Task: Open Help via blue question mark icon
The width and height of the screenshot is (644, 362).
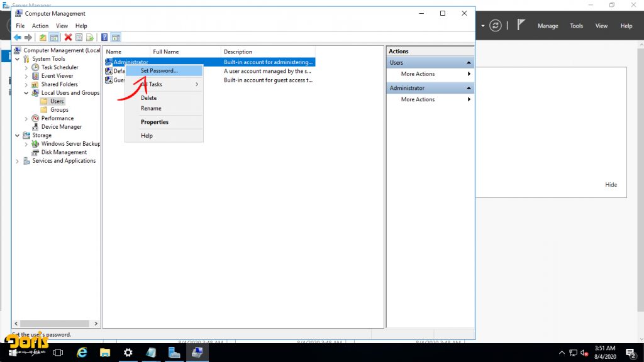Action: 104,38
